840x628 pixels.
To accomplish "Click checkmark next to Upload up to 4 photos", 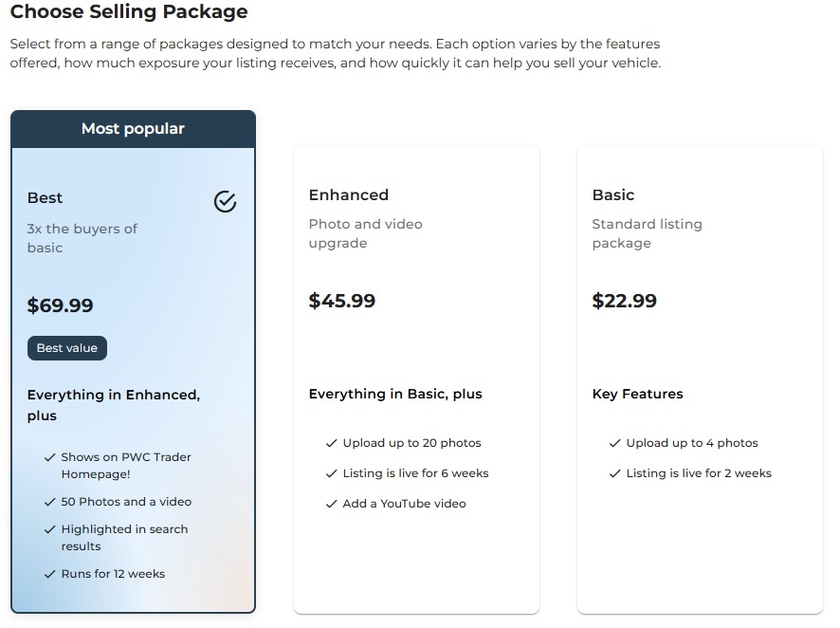I will tap(614, 443).
